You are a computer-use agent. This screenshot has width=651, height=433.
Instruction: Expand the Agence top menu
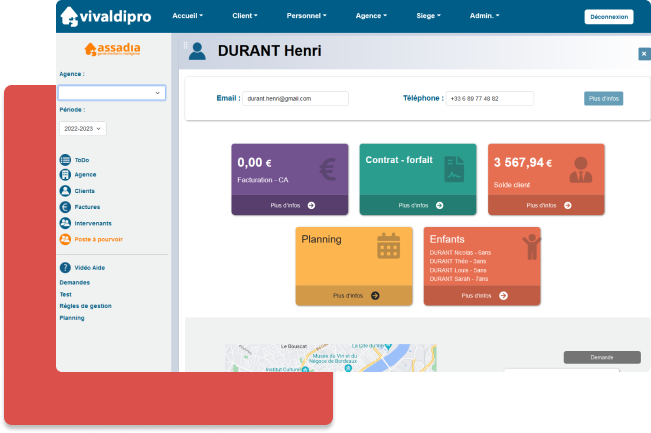coord(371,16)
